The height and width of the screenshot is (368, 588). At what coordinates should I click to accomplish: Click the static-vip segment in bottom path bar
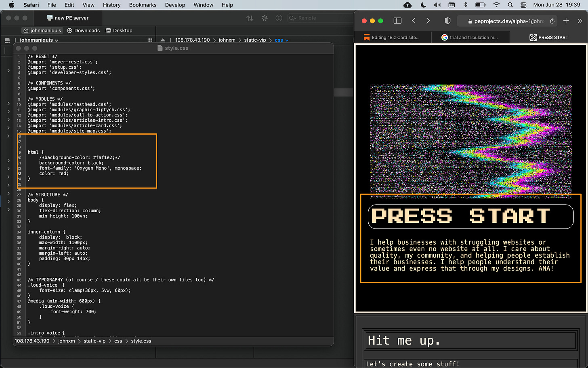pyautogui.click(x=94, y=341)
